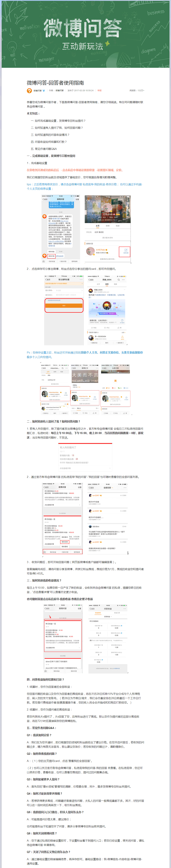Click the 阅读数：132万+ counter
The height and width of the screenshot is (868, 171).
137,91
